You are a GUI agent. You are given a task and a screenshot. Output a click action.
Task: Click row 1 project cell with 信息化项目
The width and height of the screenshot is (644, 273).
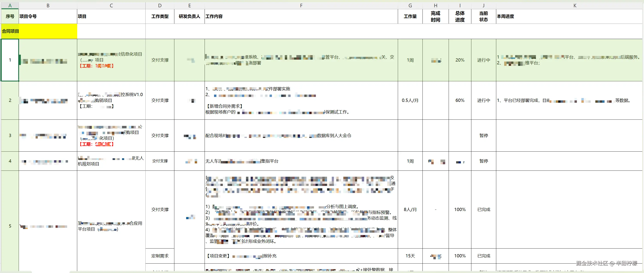click(x=111, y=60)
